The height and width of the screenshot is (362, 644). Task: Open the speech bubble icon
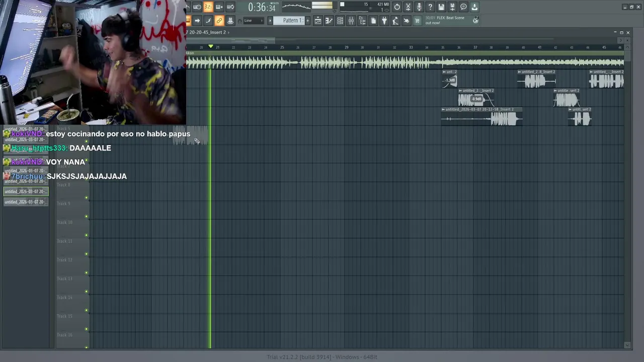[463, 7]
